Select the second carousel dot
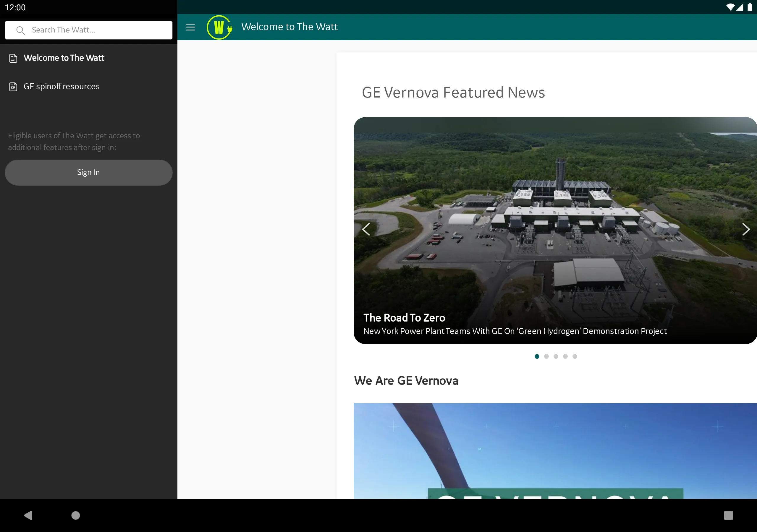The image size is (757, 532). pyautogui.click(x=546, y=356)
